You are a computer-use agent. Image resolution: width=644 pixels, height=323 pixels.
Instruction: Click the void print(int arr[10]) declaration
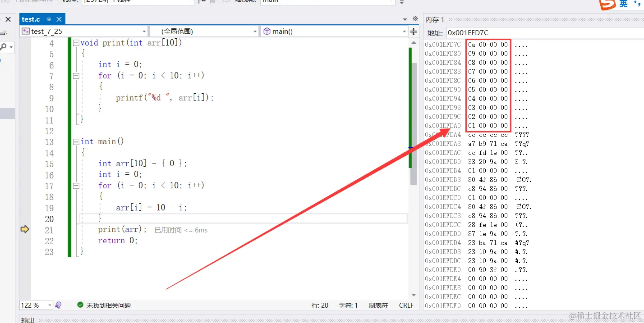coord(131,43)
